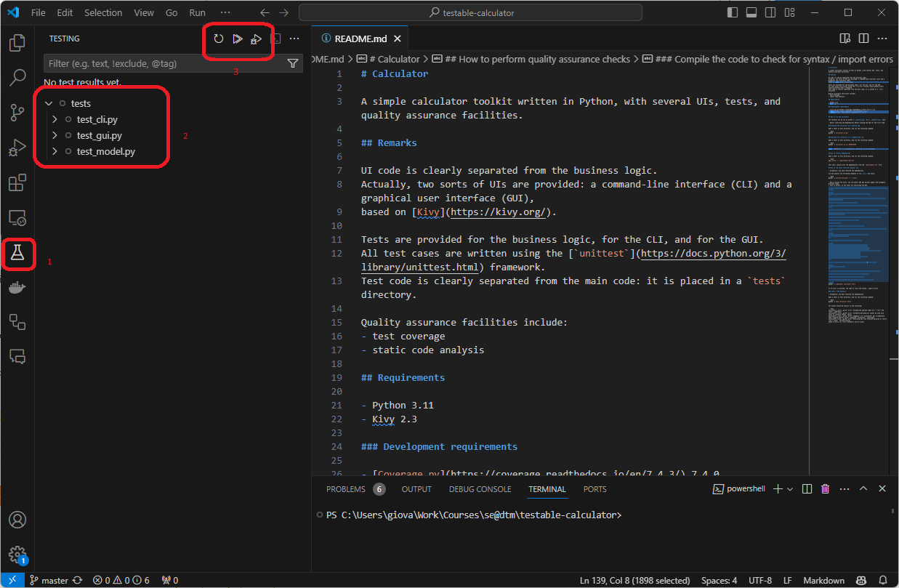
Task: Open the Accounts menu icon
Action: (17, 520)
